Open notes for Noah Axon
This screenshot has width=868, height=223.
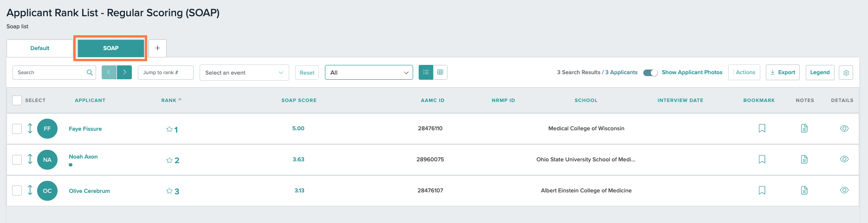coord(804,159)
